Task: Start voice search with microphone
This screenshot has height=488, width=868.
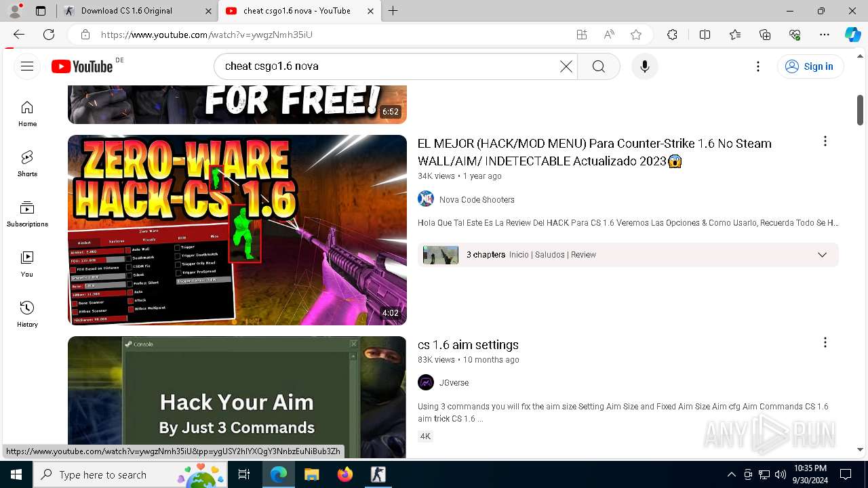Action: [x=644, y=66]
